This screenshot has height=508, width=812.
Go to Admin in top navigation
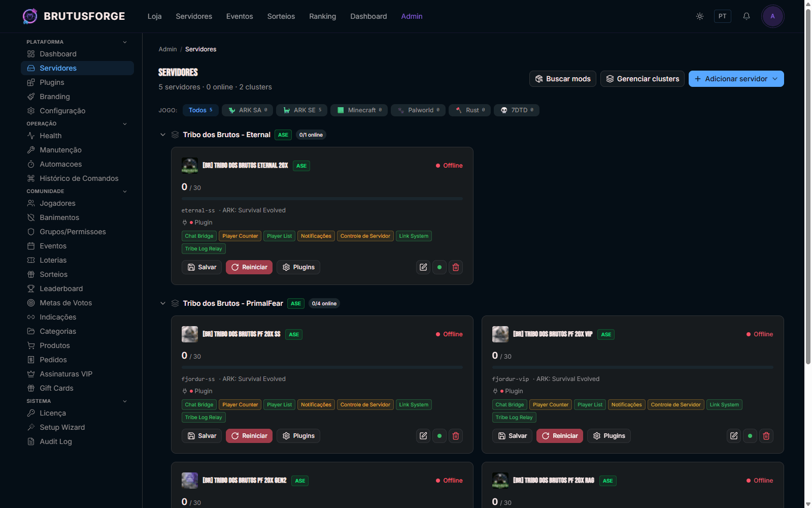(412, 16)
